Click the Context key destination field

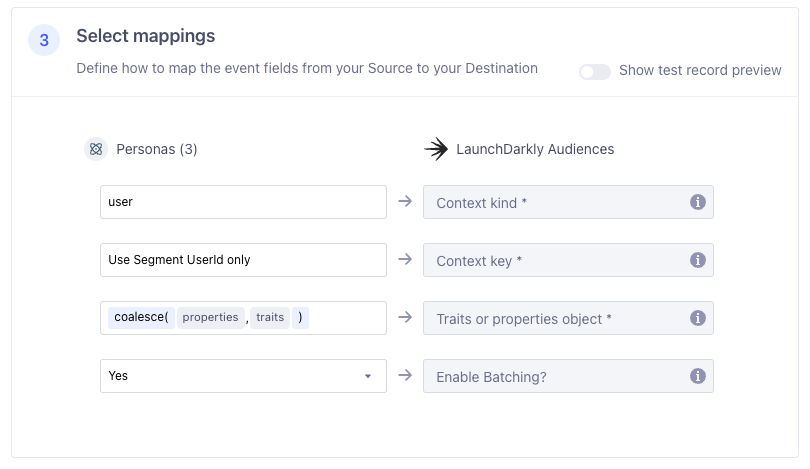560,260
